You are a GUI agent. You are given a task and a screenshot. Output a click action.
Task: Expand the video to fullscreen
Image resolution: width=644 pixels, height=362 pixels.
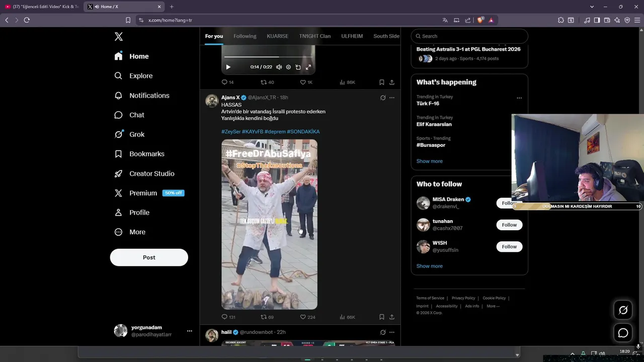tap(308, 67)
